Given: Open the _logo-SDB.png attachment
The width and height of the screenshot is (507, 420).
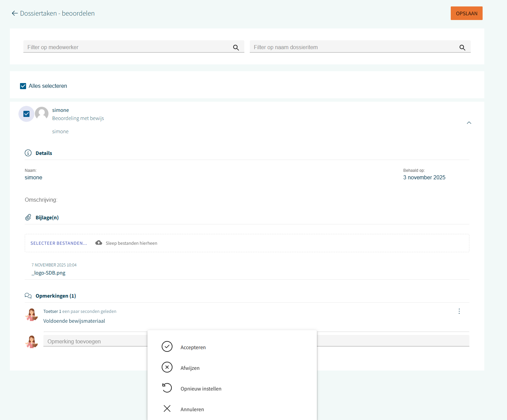Looking at the screenshot, I should coord(48,273).
